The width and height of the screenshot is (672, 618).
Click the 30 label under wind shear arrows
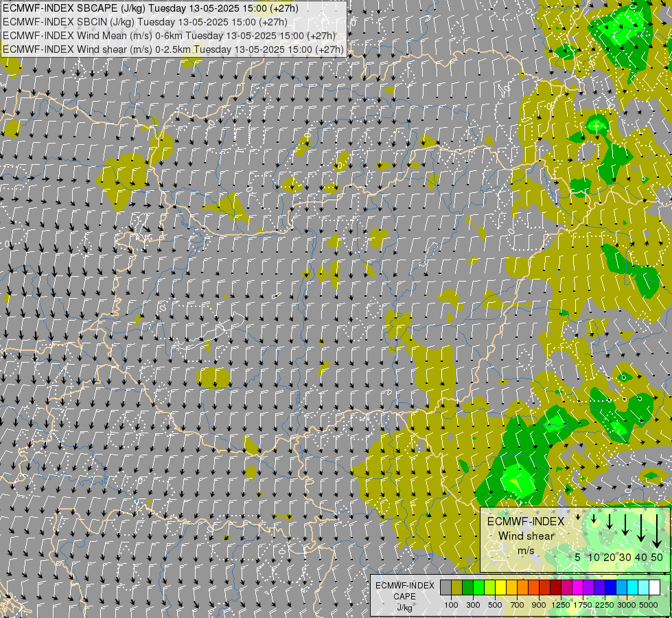click(x=625, y=557)
